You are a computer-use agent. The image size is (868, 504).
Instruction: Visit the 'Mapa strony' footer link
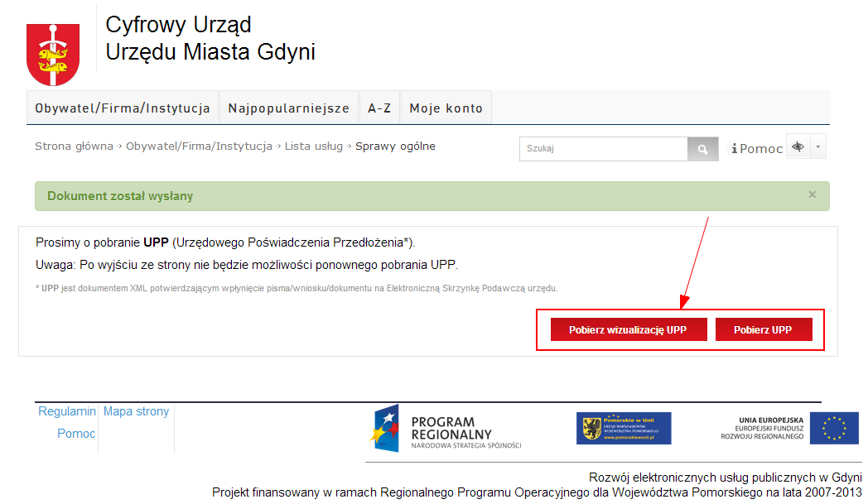136,411
